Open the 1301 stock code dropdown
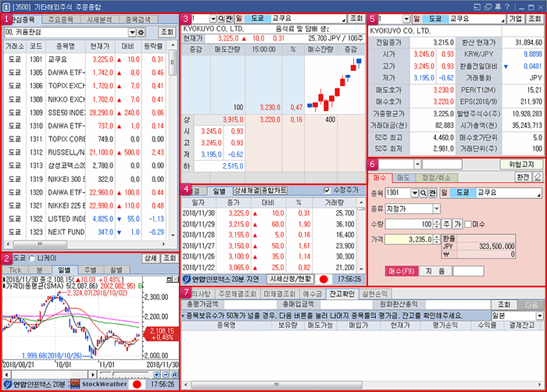Viewport: 547px width, 392px height. 414,193
